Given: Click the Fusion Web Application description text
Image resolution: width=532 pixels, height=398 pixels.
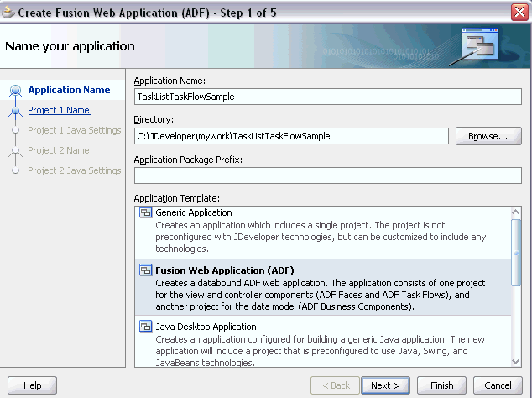Looking at the screenshot, I should tap(321, 295).
